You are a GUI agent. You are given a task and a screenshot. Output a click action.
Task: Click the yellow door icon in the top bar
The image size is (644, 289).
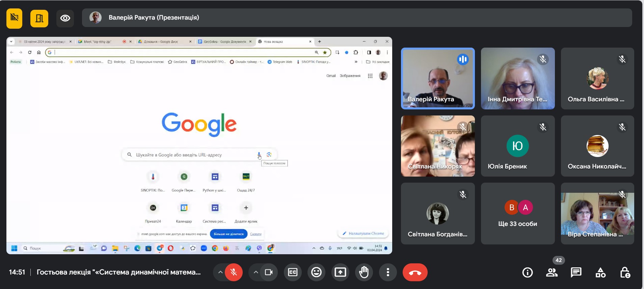point(39,18)
